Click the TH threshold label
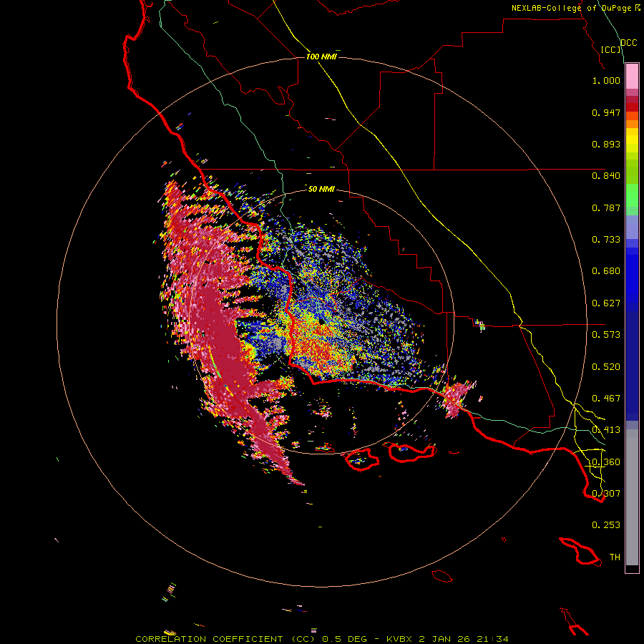644x644 pixels. [615, 557]
